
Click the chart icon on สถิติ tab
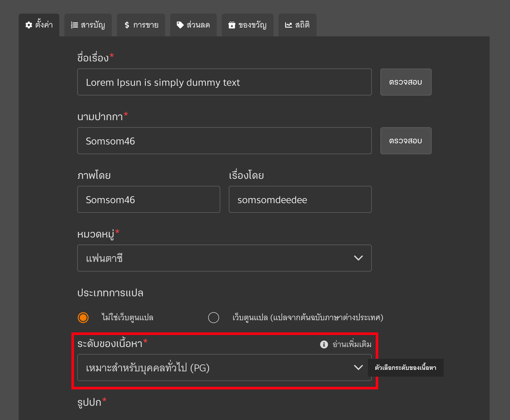[x=289, y=25]
